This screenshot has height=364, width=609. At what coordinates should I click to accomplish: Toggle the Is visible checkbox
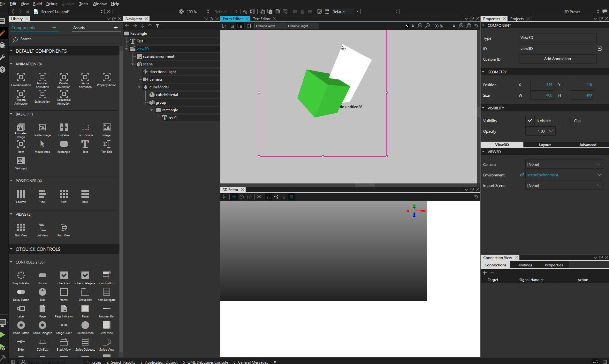530,121
